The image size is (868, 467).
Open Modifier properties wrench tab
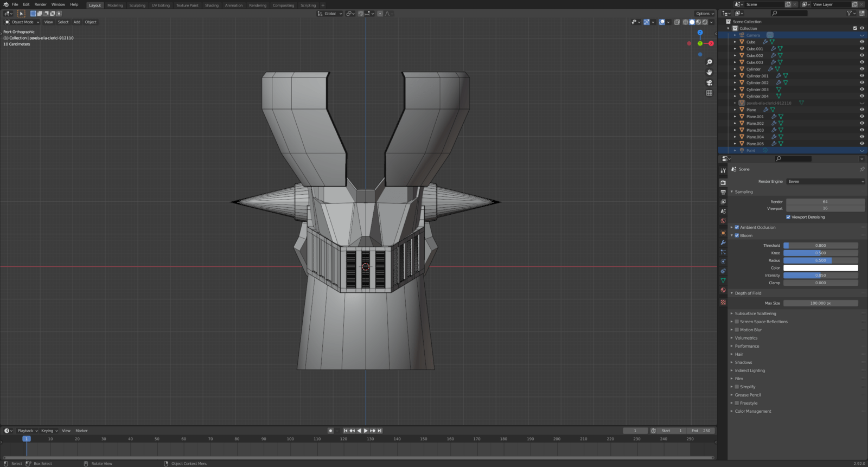pos(723,242)
